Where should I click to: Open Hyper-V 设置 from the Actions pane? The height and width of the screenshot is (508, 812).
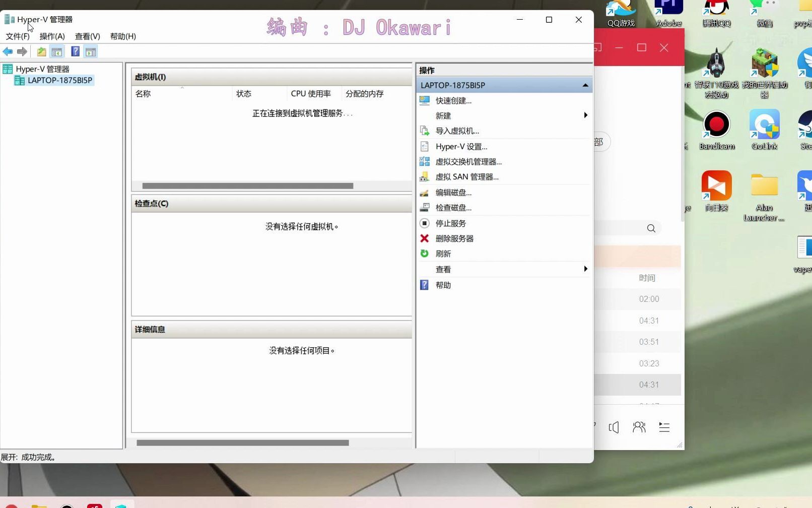(461, 146)
